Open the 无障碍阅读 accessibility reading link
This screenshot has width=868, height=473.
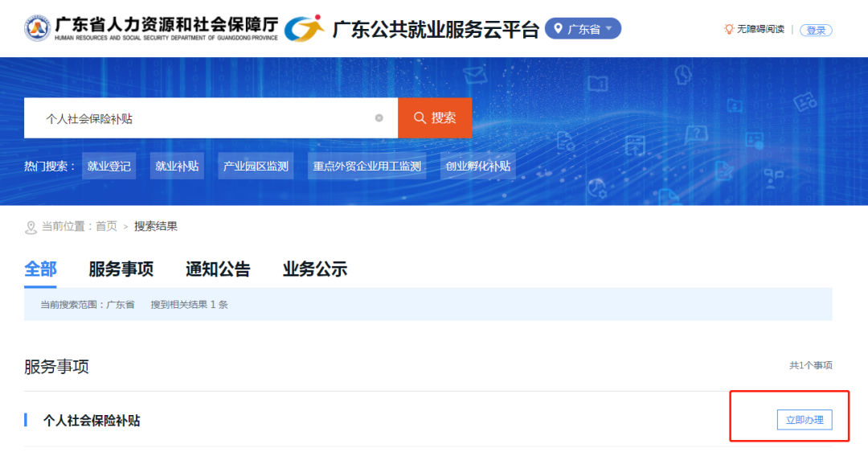760,29
